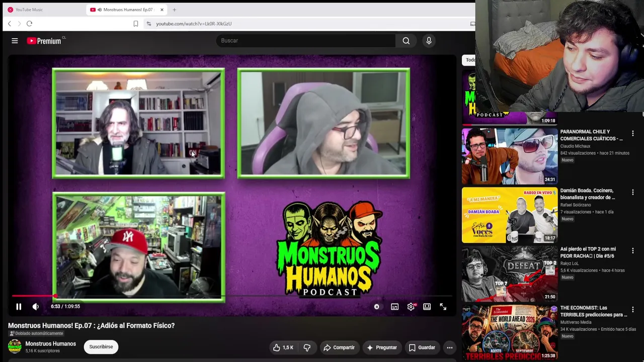The height and width of the screenshot is (362, 644).
Task: Save the video with Guardar
Action: point(422,347)
